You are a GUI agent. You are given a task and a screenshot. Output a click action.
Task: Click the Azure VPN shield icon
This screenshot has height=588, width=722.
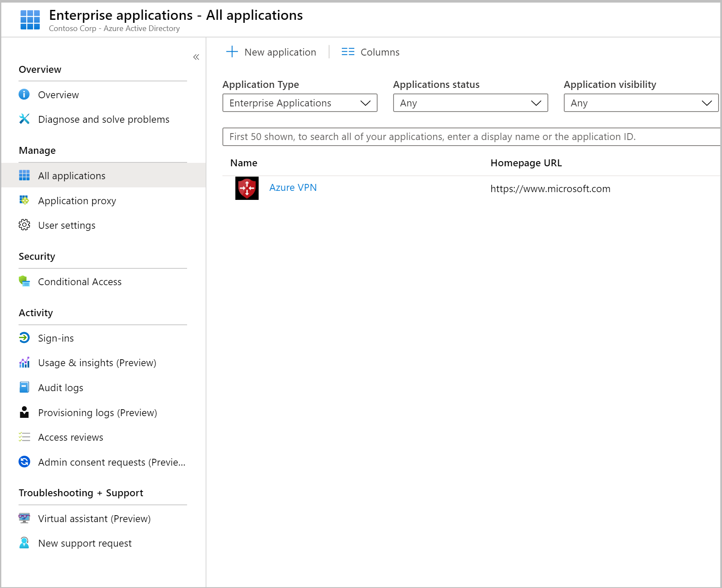click(247, 188)
